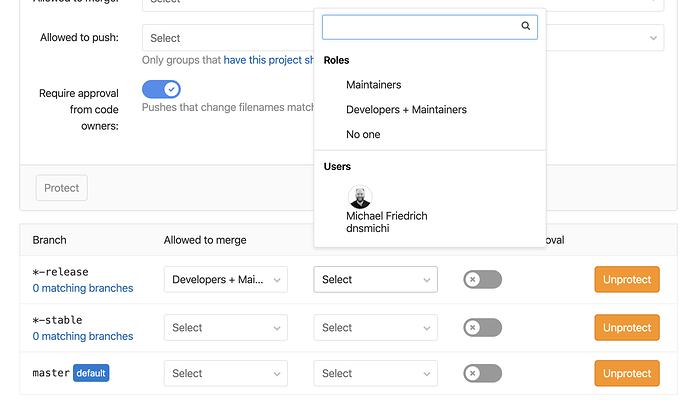690x402 pixels.
Task: Unprotect the master branch
Action: pyautogui.click(x=627, y=373)
